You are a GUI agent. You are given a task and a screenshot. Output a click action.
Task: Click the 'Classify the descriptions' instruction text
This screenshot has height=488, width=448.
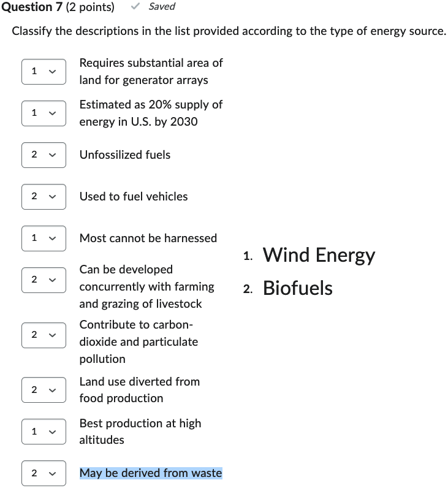click(229, 31)
